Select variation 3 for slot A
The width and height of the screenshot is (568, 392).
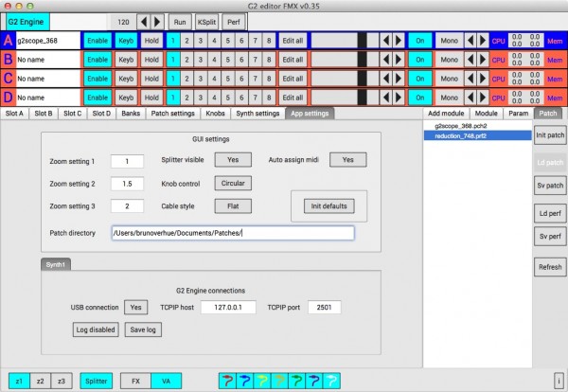201,41
